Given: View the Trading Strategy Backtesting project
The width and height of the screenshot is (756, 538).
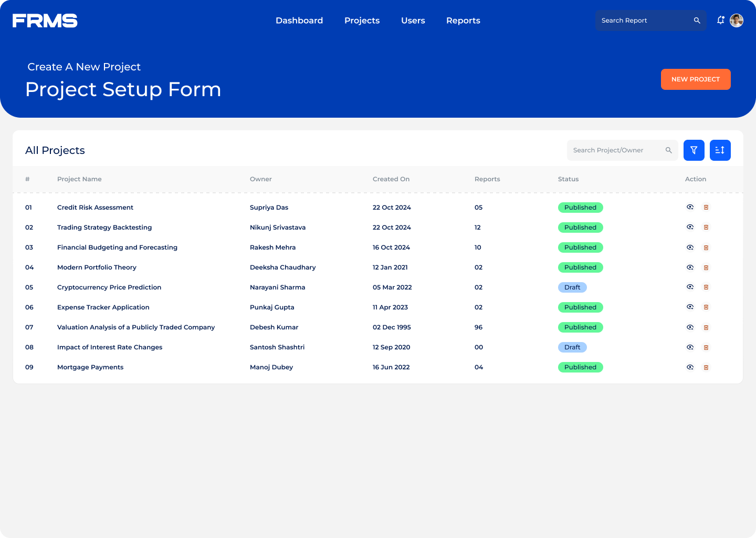Looking at the screenshot, I should [x=690, y=227].
